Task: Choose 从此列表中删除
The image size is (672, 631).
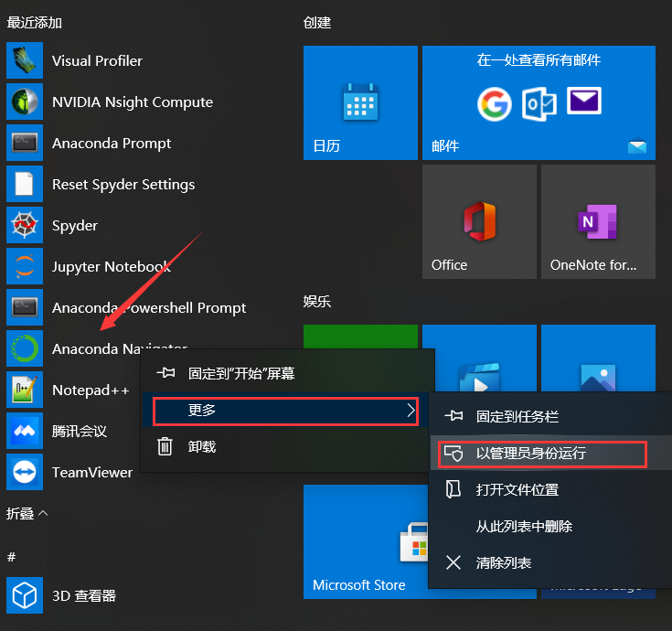Action: click(550, 526)
